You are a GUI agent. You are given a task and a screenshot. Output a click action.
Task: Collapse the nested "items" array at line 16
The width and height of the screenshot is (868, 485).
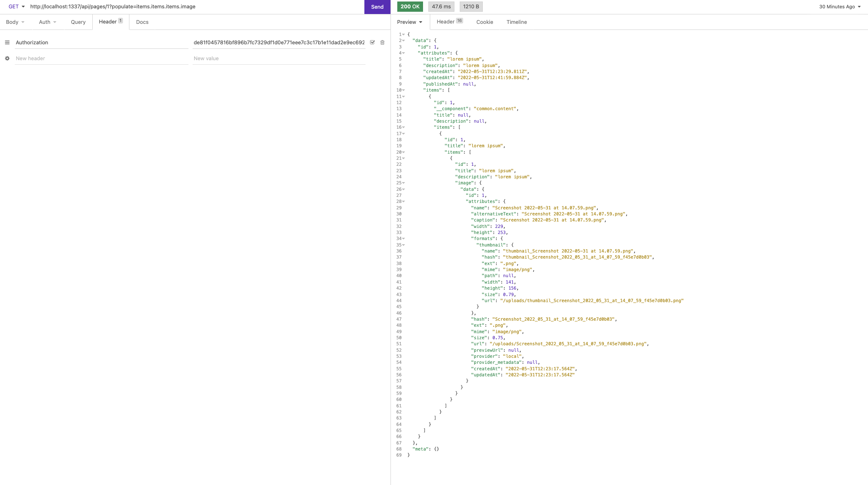click(404, 127)
